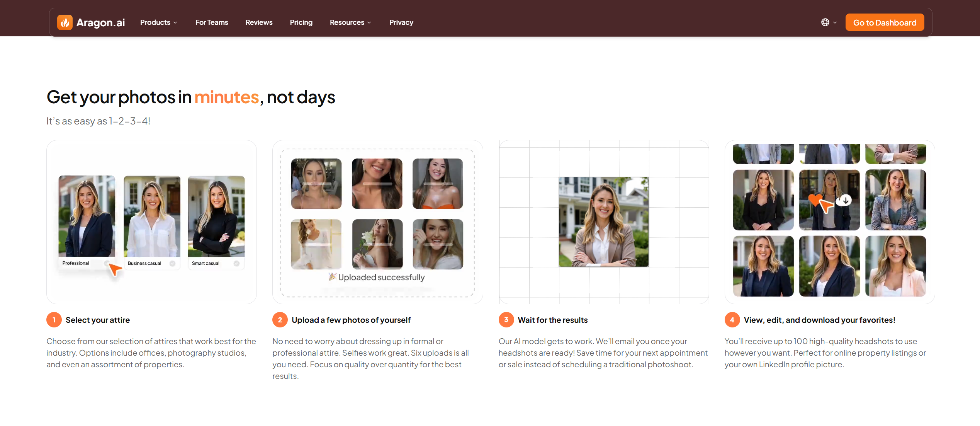The height and width of the screenshot is (426, 980).
Task: Click the numbered badge for step 2
Action: [280, 320]
